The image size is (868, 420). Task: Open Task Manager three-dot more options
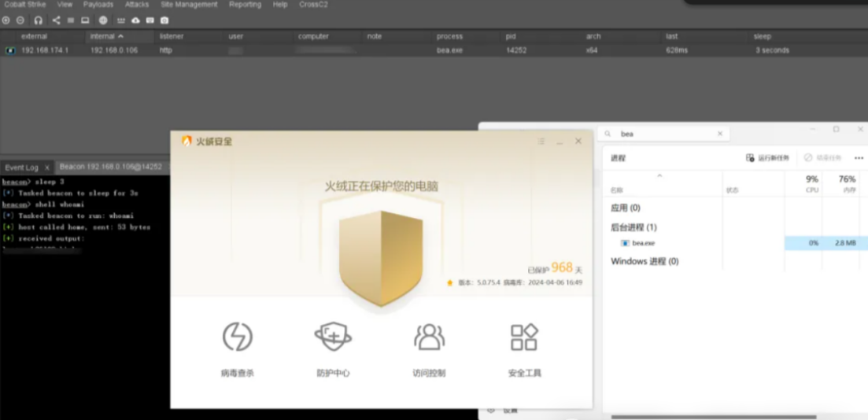tap(859, 158)
